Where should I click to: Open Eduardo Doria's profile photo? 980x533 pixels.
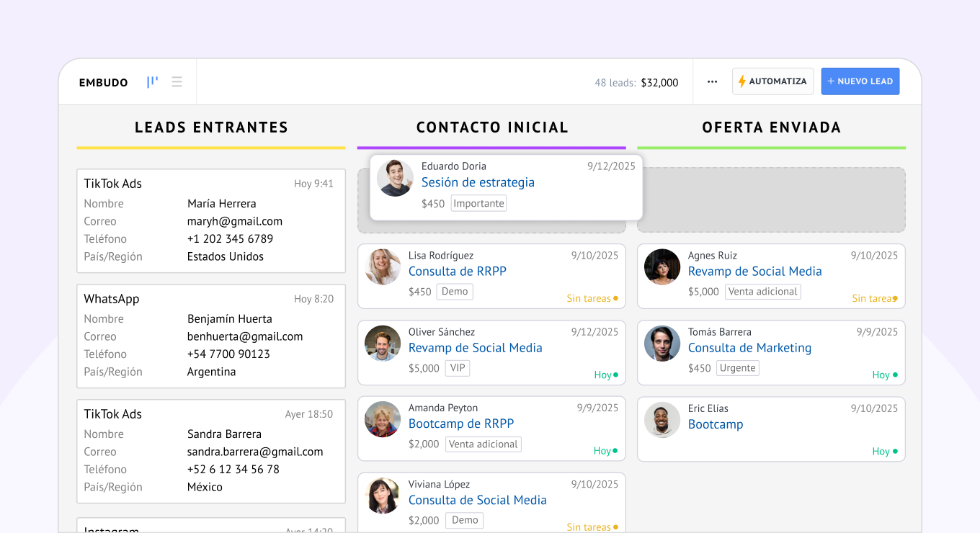395,178
